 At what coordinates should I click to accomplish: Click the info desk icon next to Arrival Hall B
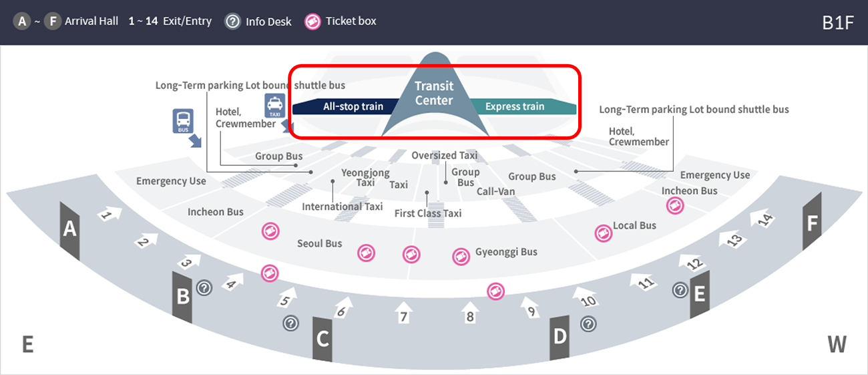(204, 288)
